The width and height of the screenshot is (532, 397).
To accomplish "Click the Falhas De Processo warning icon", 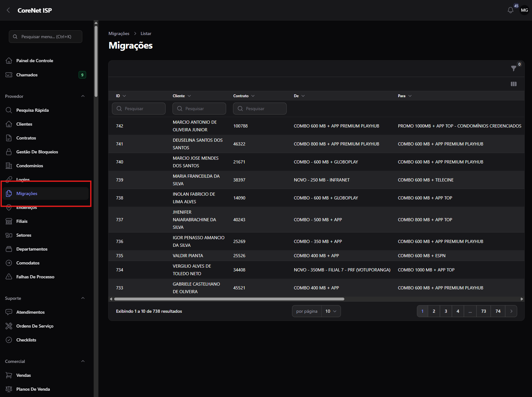I will point(9,277).
